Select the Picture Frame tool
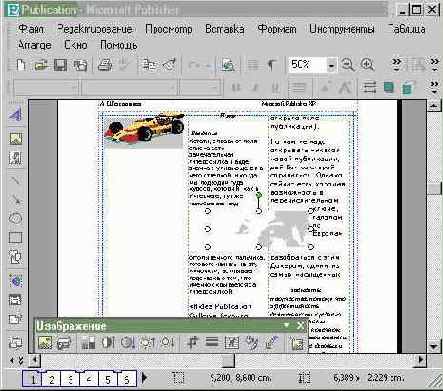The image size is (443, 391). [15, 138]
